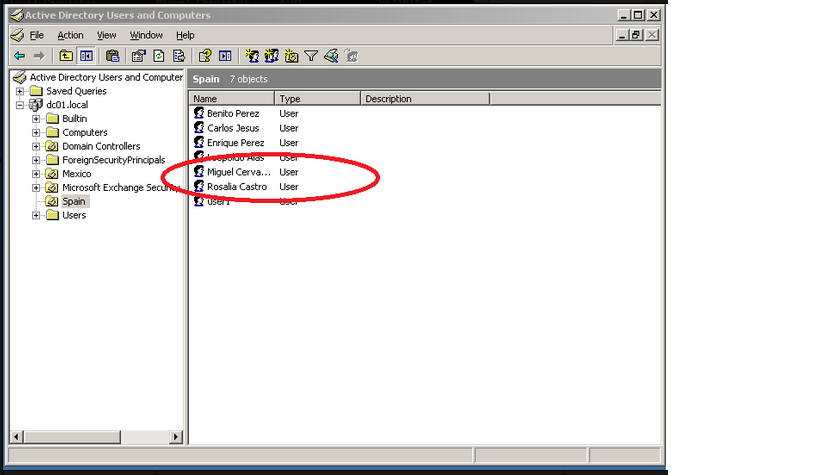Click Enrique Perez user icon
The height and width of the screenshot is (475, 819).
point(199,142)
